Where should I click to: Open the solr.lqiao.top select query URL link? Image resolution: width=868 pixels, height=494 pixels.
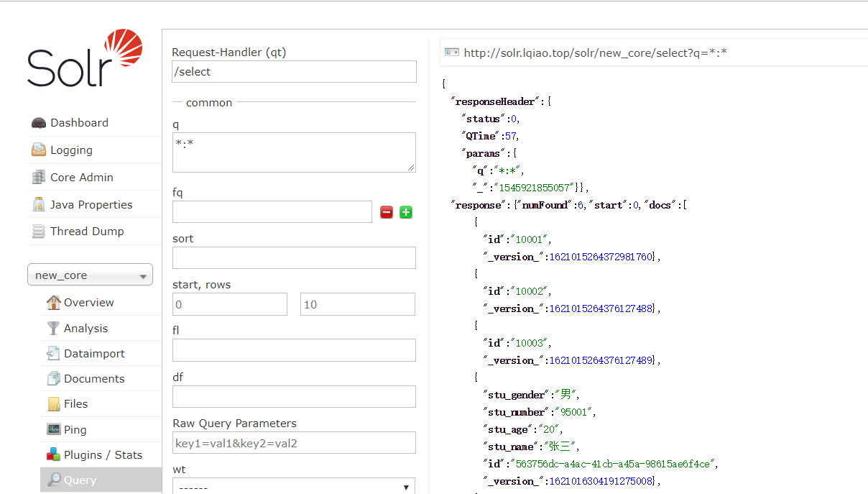click(x=596, y=52)
